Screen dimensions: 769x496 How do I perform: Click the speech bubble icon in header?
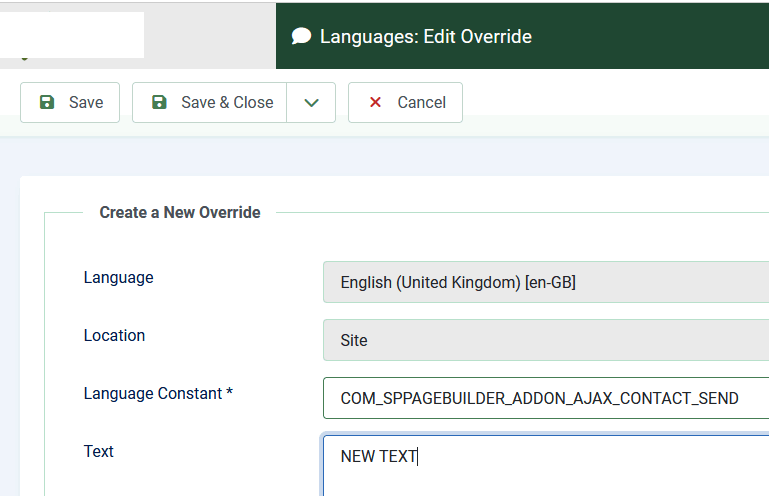301,37
